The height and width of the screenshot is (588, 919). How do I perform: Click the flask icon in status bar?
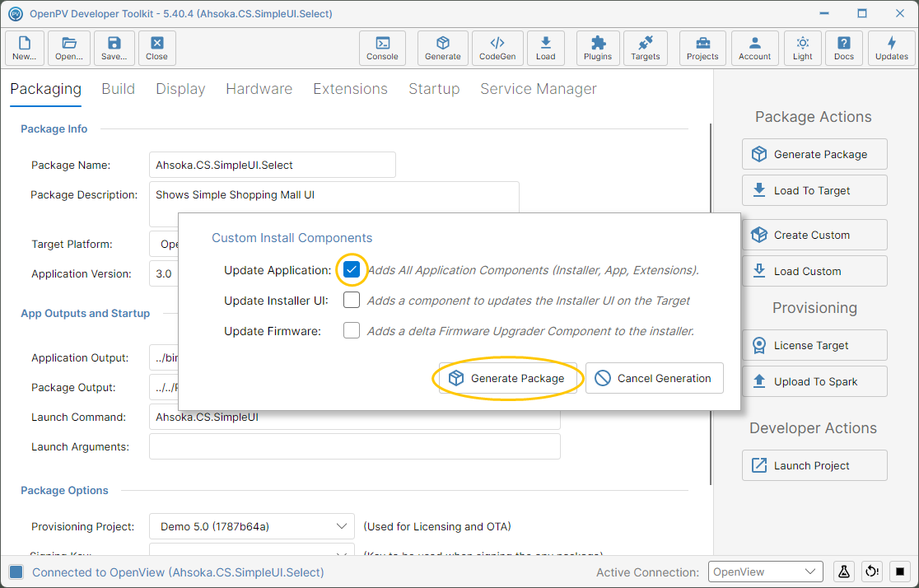click(844, 572)
